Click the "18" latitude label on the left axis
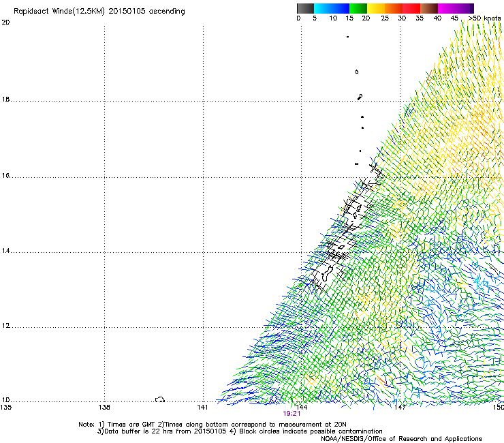The height and width of the screenshot is (443, 504). [x=5, y=99]
